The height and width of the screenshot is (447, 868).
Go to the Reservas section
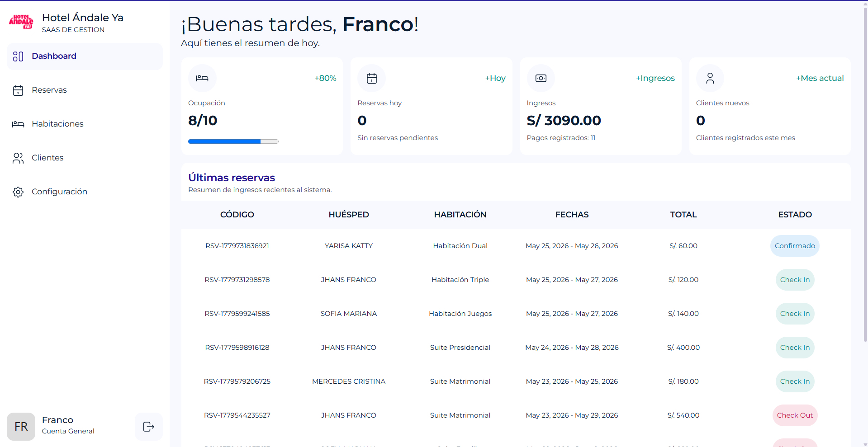point(85,90)
